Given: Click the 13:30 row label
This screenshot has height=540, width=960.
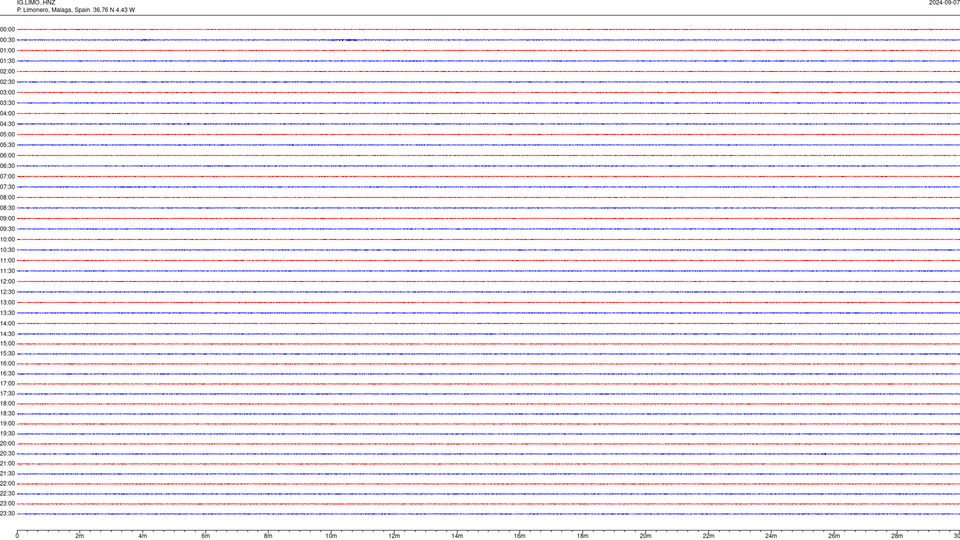Looking at the screenshot, I should pyautogui.click(x=7, y=313).
